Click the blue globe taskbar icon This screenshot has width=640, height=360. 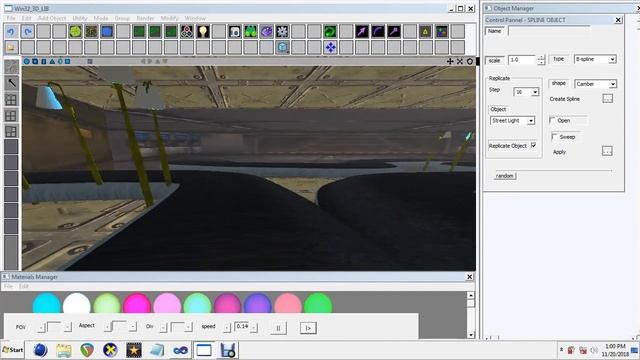point(40,350)
